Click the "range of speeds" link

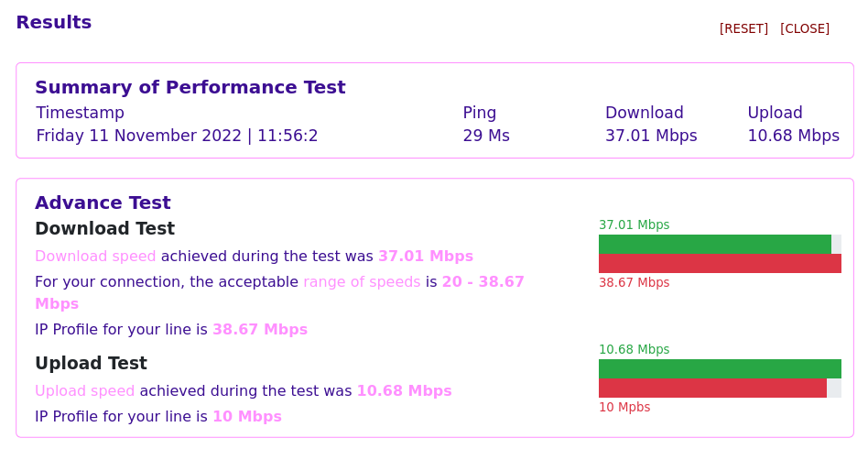pos(362,282)
